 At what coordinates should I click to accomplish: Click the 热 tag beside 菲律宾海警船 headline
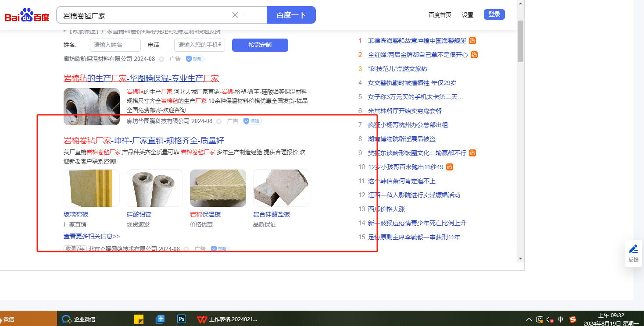[x=472, y=41]
